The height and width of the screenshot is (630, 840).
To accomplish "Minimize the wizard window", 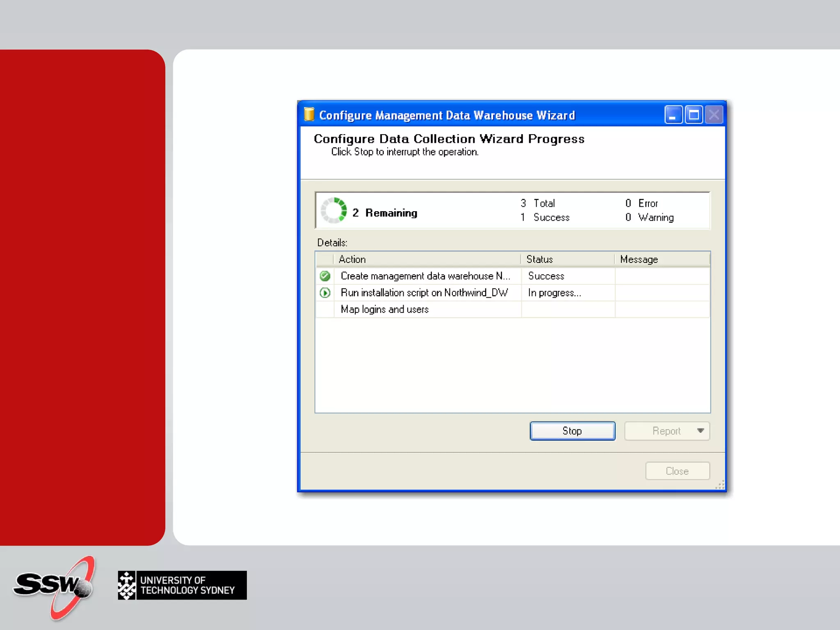I will [673, 115].
